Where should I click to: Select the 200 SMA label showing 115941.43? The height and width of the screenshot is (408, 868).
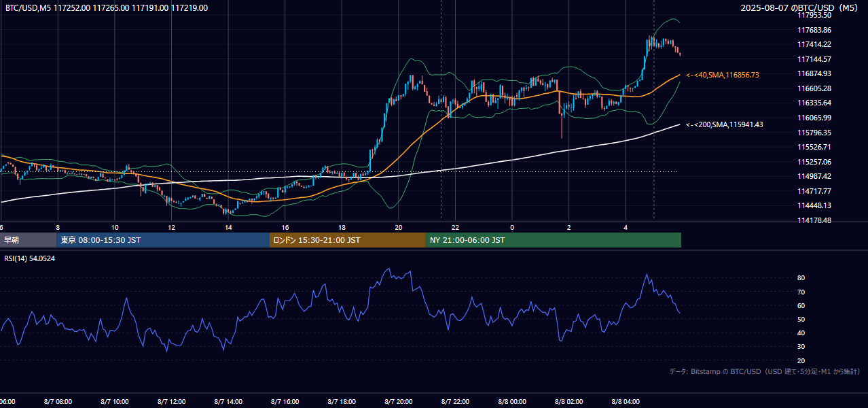725,124
